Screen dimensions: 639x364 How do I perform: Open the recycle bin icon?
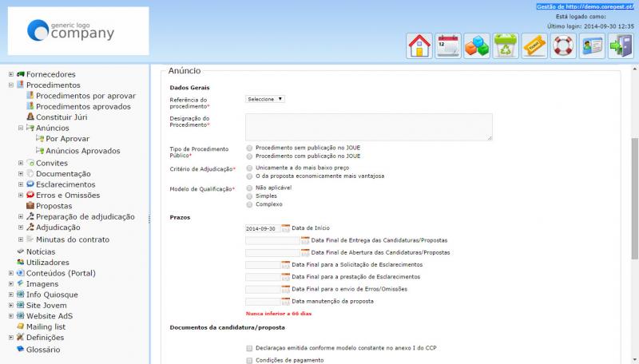505,45
